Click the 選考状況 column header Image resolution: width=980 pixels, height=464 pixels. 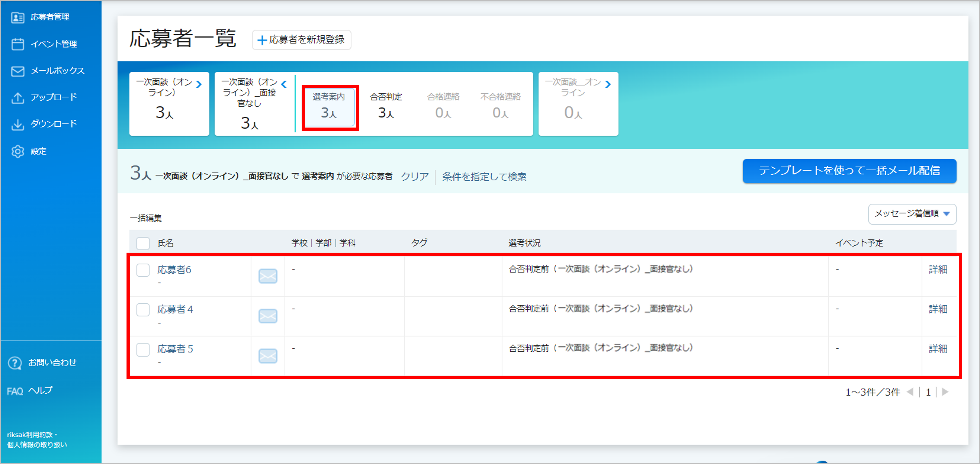(x=524, y=243)
